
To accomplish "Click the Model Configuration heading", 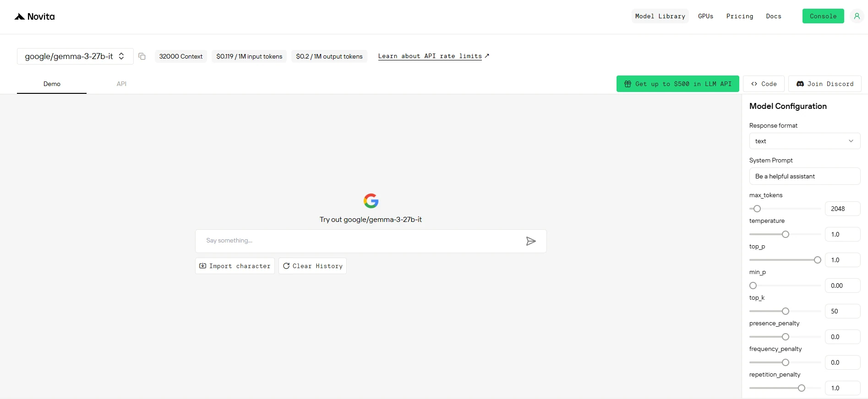I will (788, 106).
